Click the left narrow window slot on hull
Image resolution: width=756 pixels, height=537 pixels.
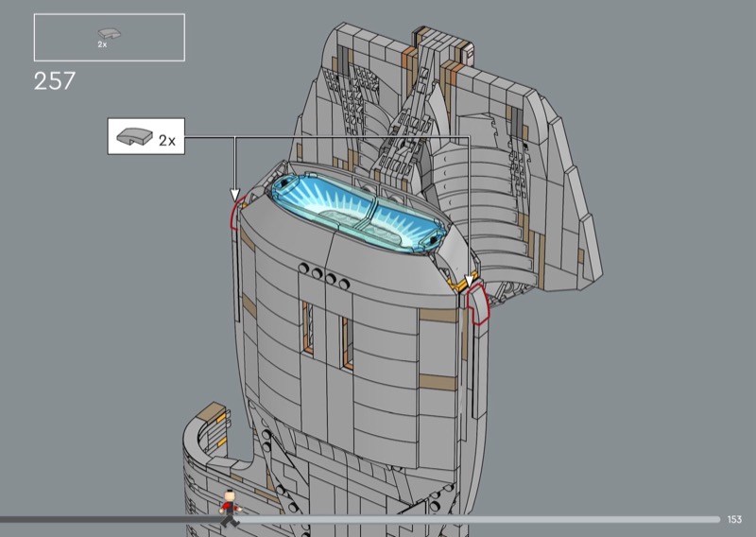pyautogui.click(x=307, y=329)
